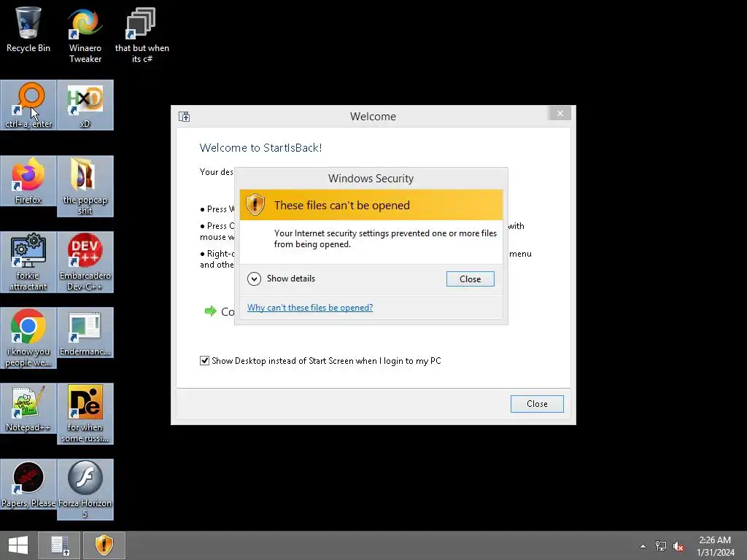Click the 'ctrl+a, enter' desktop shortcut
Viewport: 747px width, 560px height.
(x=28, y=105)
